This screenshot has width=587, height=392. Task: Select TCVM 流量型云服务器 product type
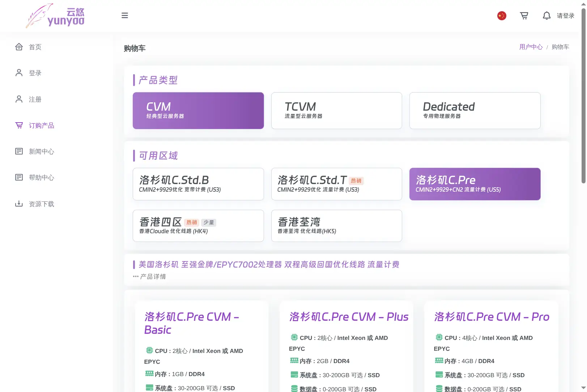click(x=337, y=111)
